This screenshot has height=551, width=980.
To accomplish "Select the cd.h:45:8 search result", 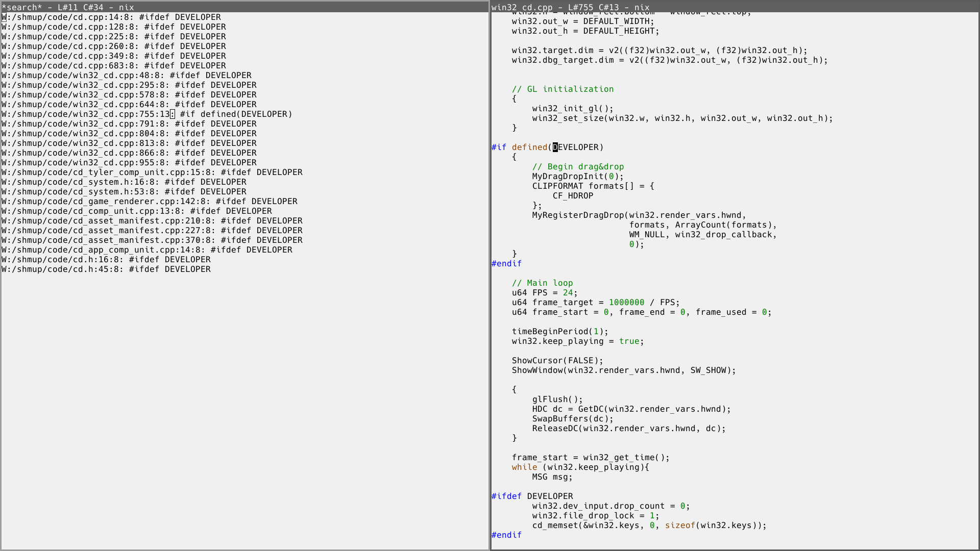I will (x=106, y=269).
